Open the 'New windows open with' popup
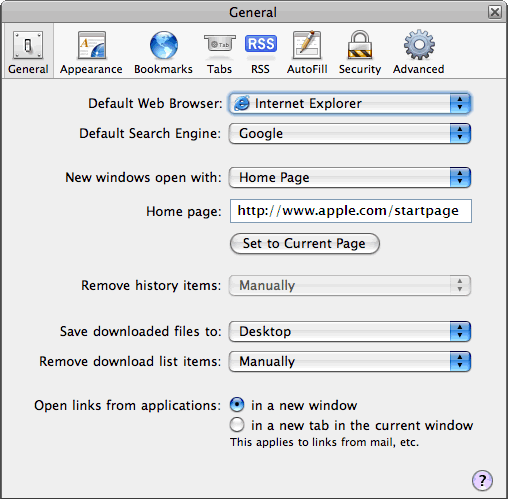The height and width of the screenshot is (499, 508). pos(350,177)
